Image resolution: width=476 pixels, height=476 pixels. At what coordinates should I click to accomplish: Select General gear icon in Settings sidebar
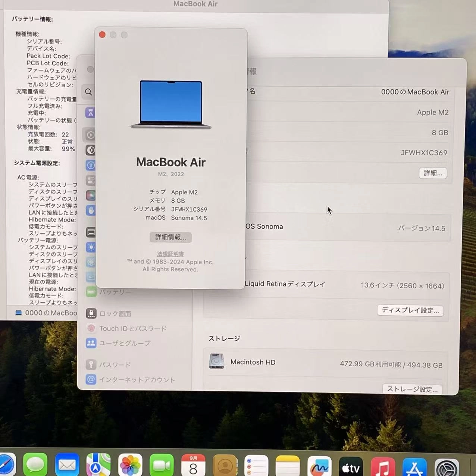coord(90,135)
